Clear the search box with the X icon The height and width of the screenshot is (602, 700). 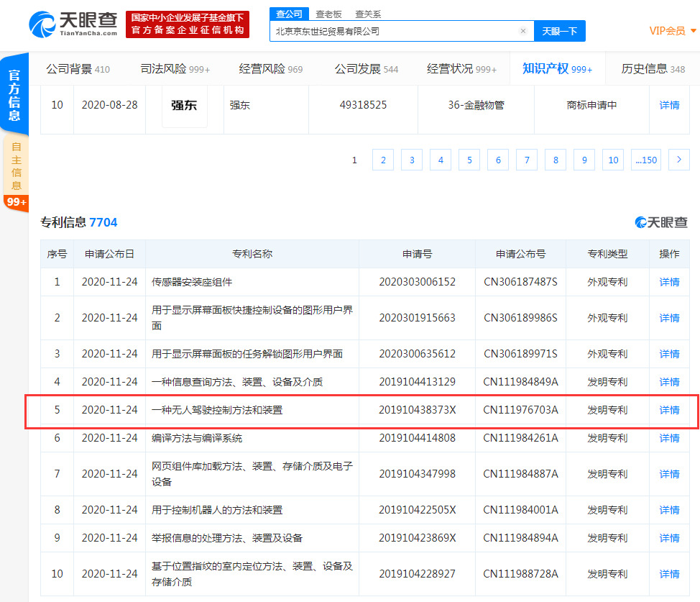click(523, 31)
